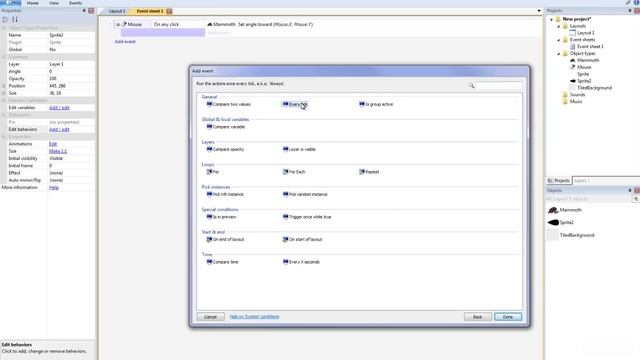The height and width of the screenshot is (360, 640).
Task: Pick the Compare variable condition icon
Action: point(209,127)
